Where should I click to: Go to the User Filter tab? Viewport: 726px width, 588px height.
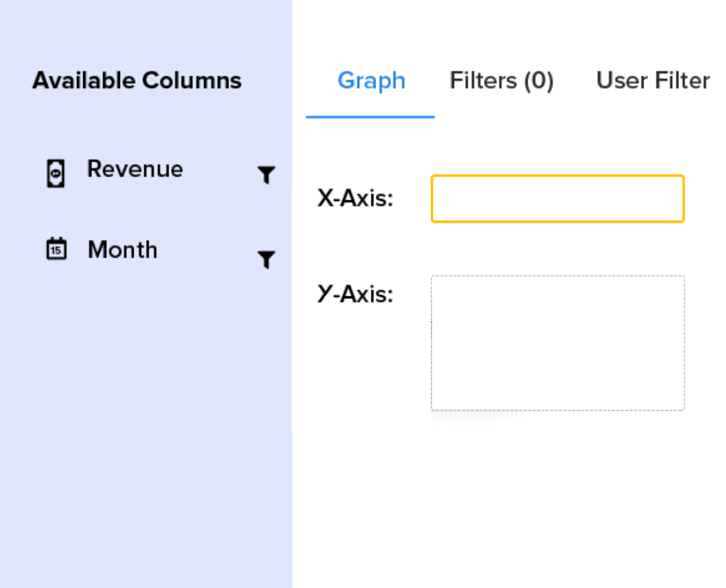pos(652,81)
